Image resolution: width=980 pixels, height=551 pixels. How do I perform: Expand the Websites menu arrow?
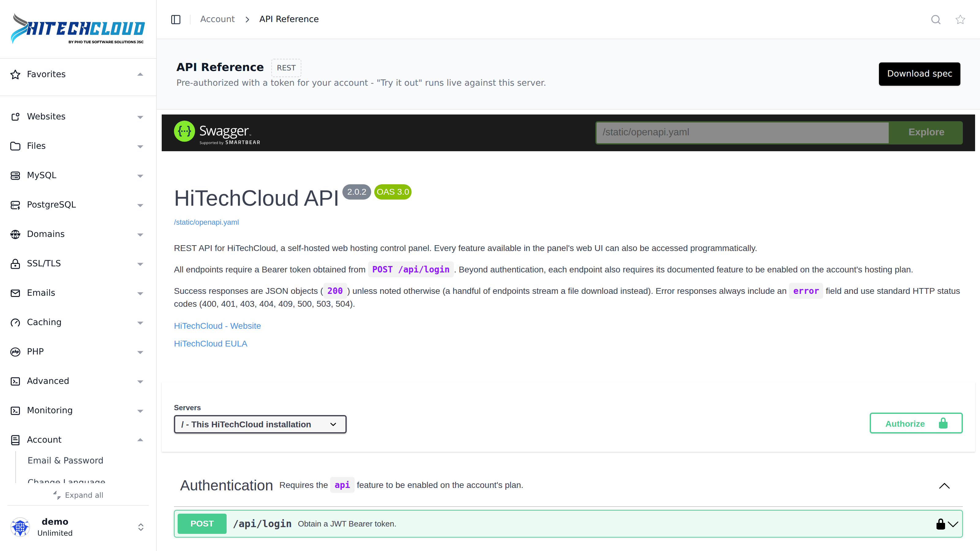point(140,117)
